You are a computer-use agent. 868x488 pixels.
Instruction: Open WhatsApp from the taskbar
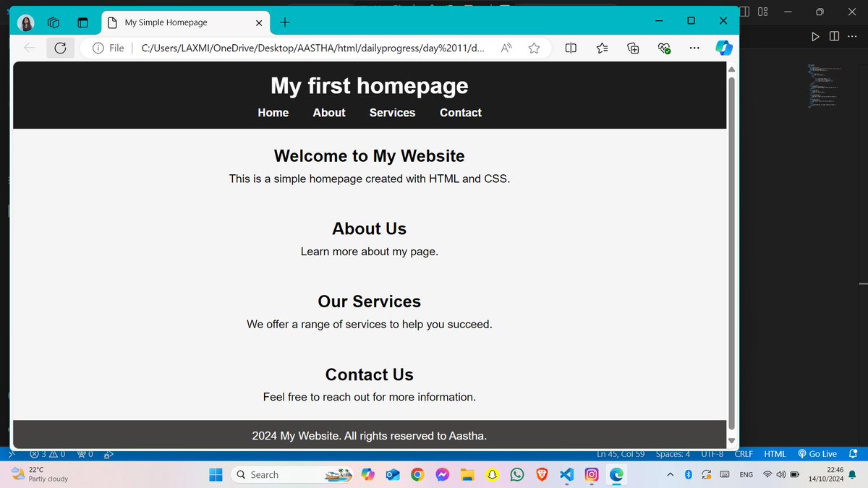[516, 475]
